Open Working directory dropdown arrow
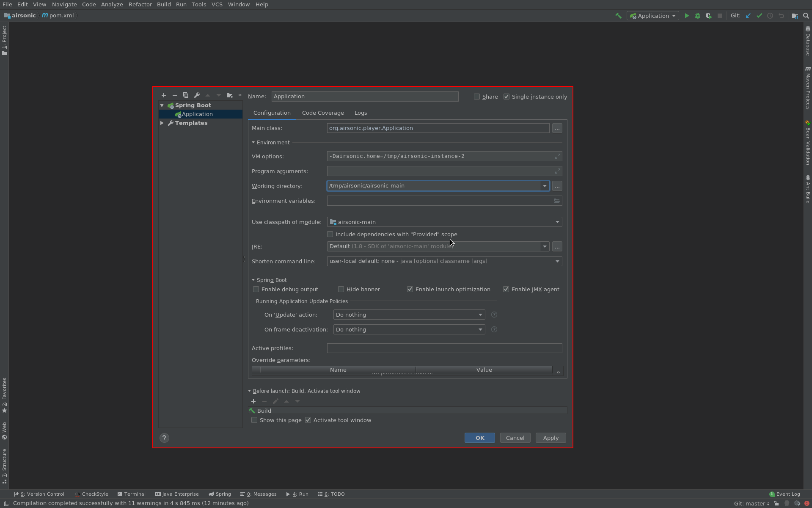 (x=545, y=186)
